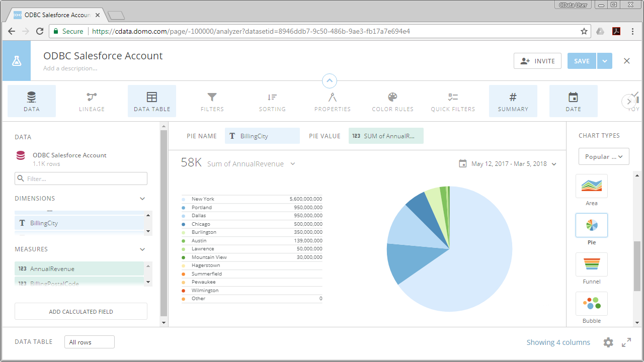
Task: Toggle the Summary panel
Action: 513,101
